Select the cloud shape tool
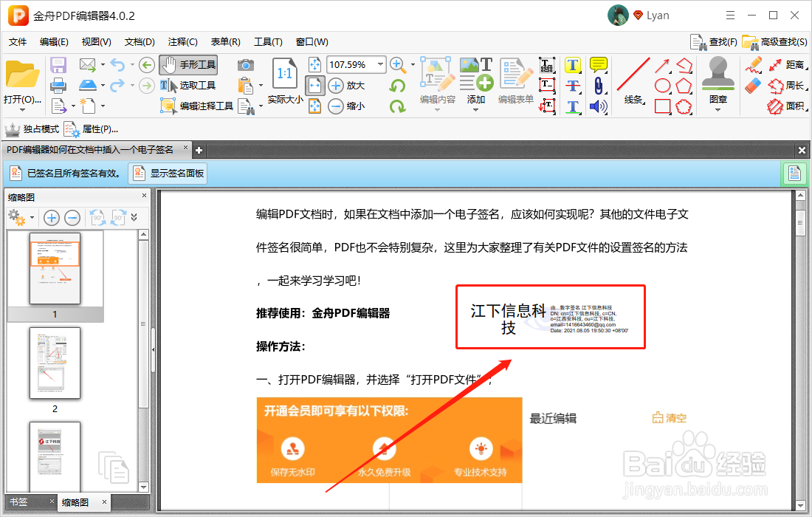 coord(684,106)
